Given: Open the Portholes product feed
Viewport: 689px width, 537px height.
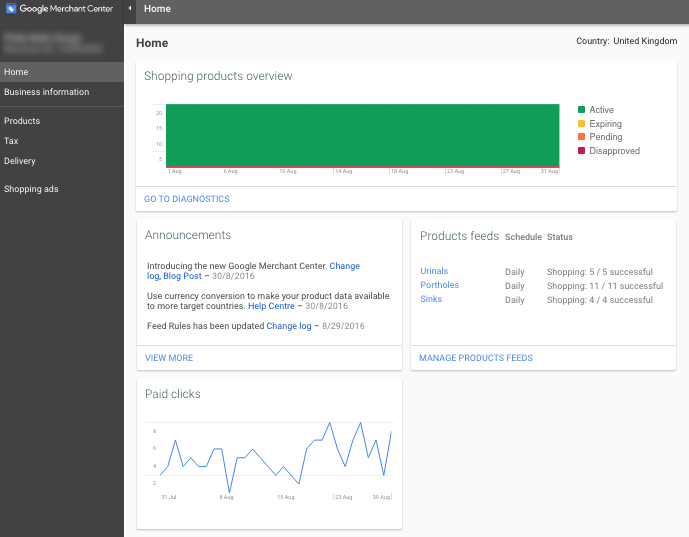Looking at the screenshot, I should coord(439,286).
